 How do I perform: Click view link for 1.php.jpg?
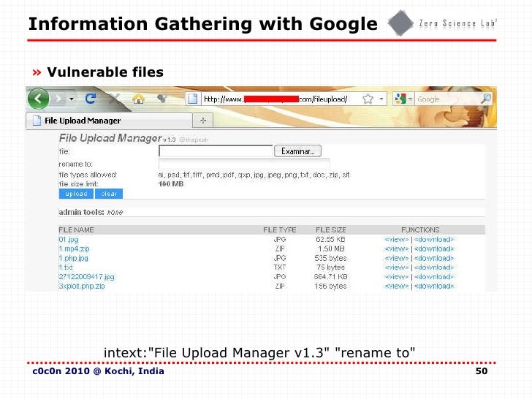click(x=396, y=258)
